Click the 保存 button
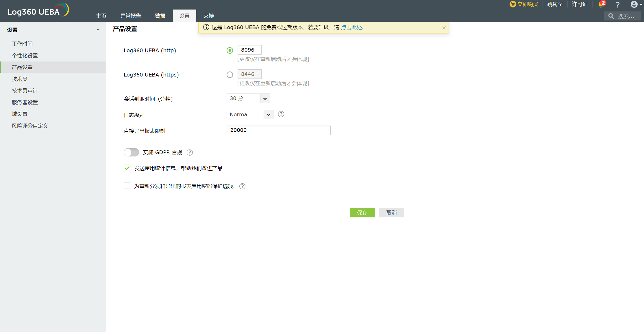Viewport: 644px width, 332px height. [x=362, y=212]
